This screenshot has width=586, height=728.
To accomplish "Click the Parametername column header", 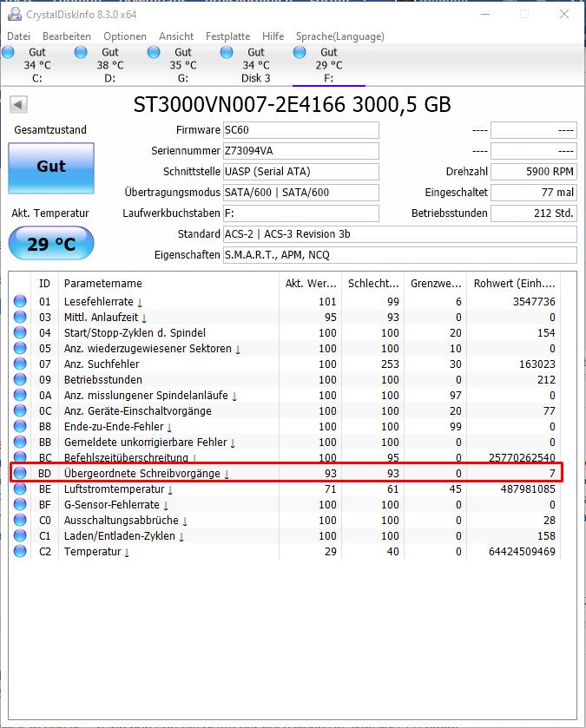I will [x=169, y=283].
